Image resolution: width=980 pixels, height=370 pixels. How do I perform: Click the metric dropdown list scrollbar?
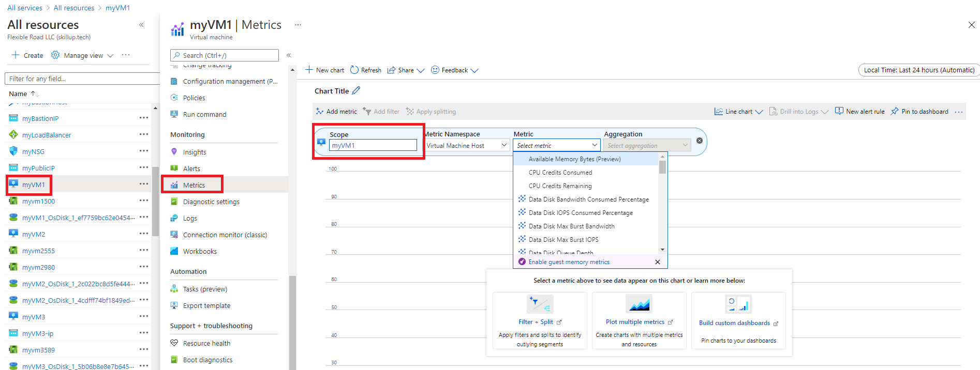click(x=662, y=167)
